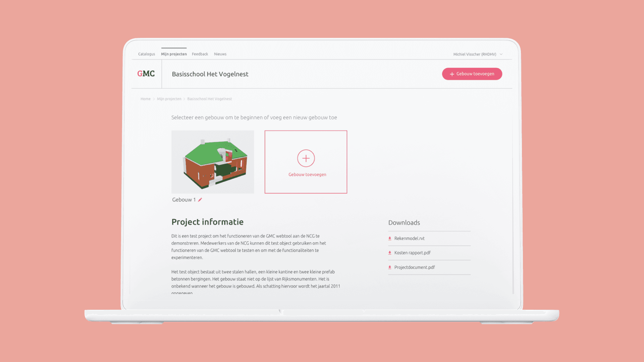This screenshot has width=644, height=362.
Task: Open the Gebouw 1 building thumbnail
Action: click(x=213, y=162)
